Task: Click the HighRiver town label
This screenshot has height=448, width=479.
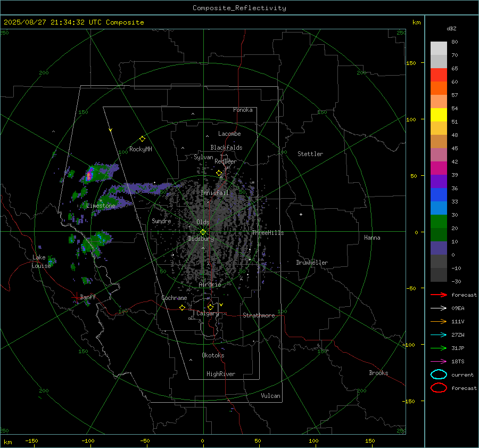Action: [221, 374]
